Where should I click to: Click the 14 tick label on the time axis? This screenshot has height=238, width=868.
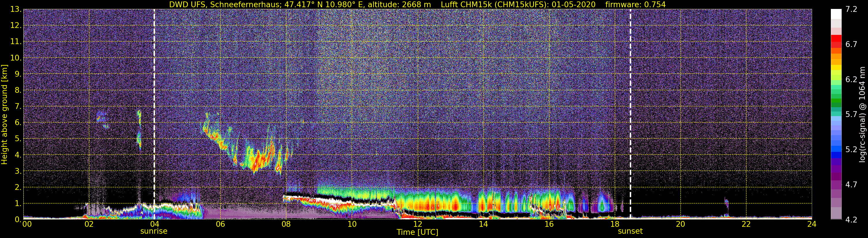[x=483, y=224]
